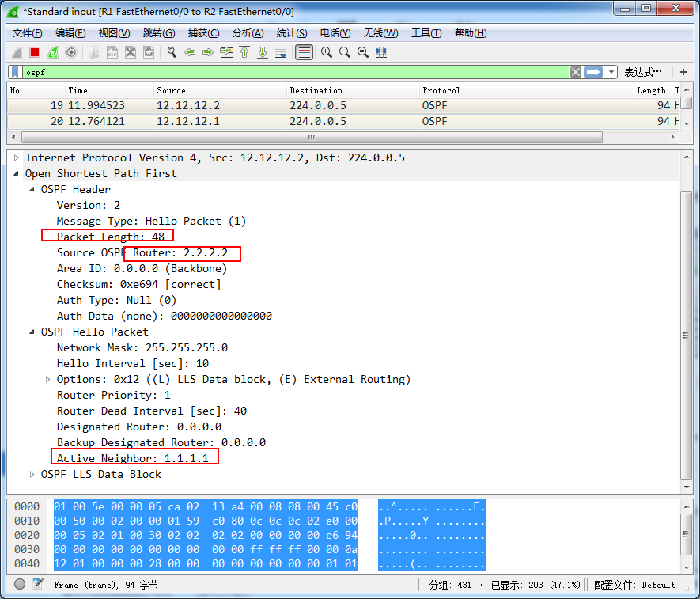The height and width of the screenshot is (599, 700).
Task: Select the Router Dead Interval line
Action: pyautogui.click(x=152, y=411)
